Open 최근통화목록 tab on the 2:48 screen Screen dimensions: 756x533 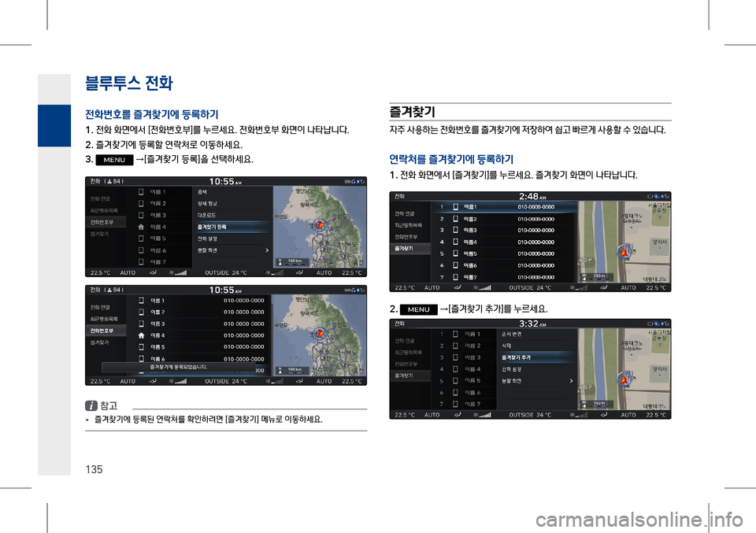(410, 225)
